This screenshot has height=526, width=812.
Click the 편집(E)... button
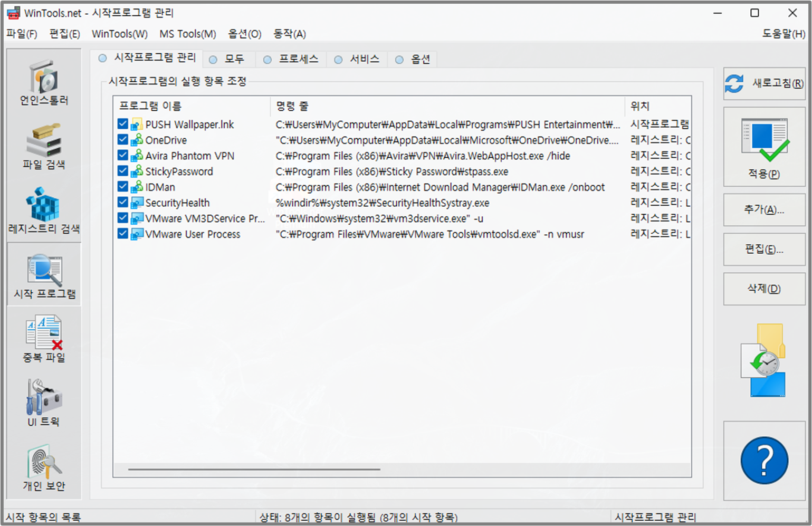pos(764,250)
